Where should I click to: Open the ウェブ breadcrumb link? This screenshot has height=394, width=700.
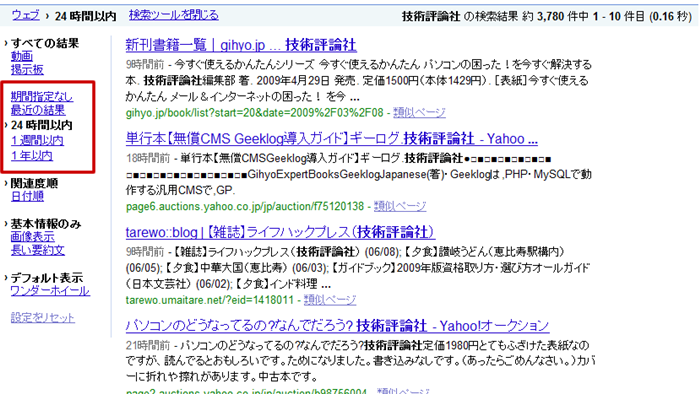25,16
